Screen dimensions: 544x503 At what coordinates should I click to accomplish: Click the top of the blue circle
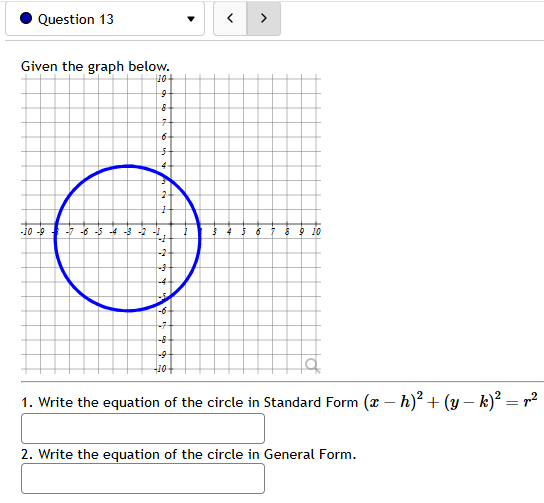(128, 166)
